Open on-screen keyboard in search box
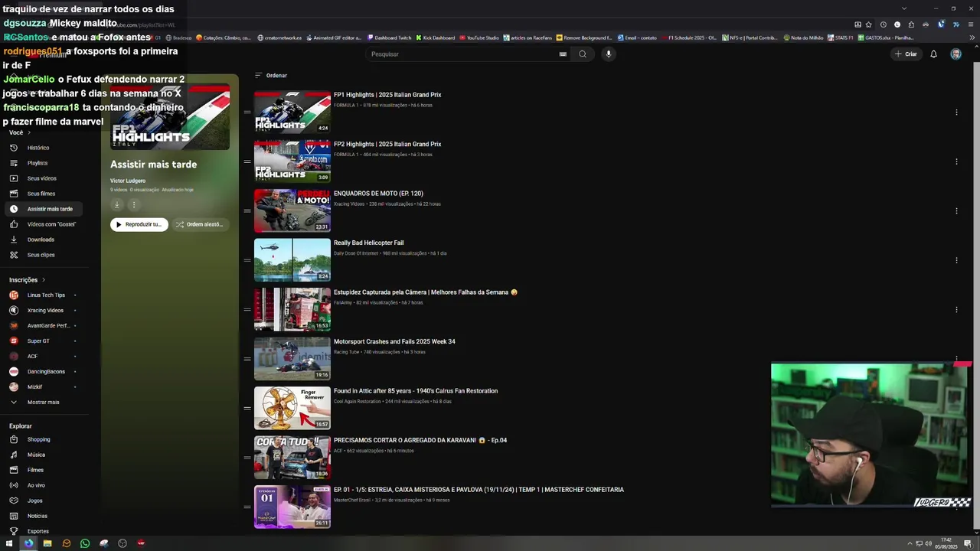Screen dimensions: 980x551 pos(563,54)
